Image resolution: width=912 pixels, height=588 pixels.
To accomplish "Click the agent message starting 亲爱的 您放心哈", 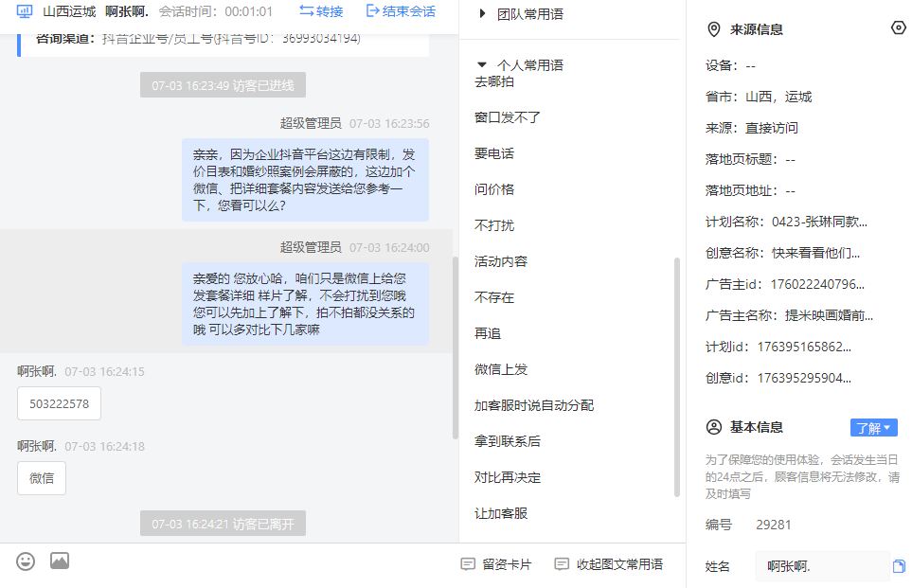I will pyautogui.click(x=305, y=304).
